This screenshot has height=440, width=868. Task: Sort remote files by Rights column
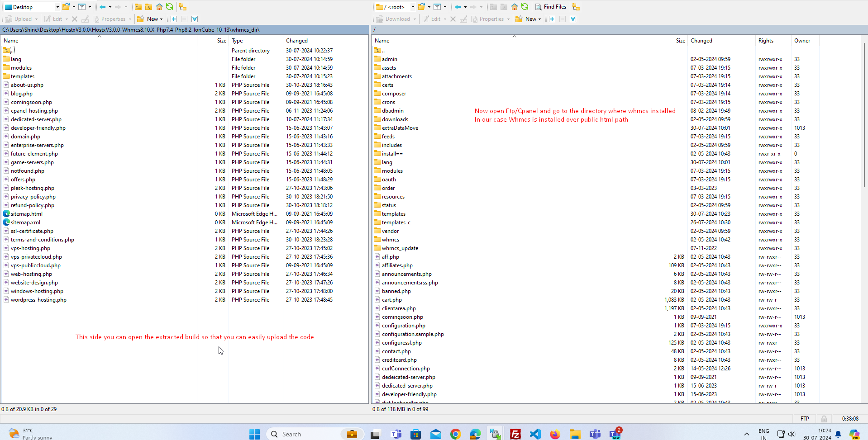point(766,41)
